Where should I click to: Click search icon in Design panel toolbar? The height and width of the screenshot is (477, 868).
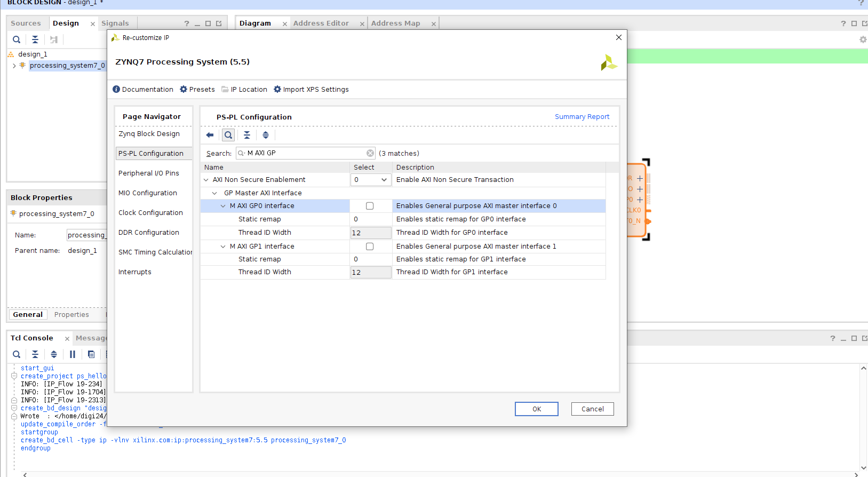click(x=17, y=39)
